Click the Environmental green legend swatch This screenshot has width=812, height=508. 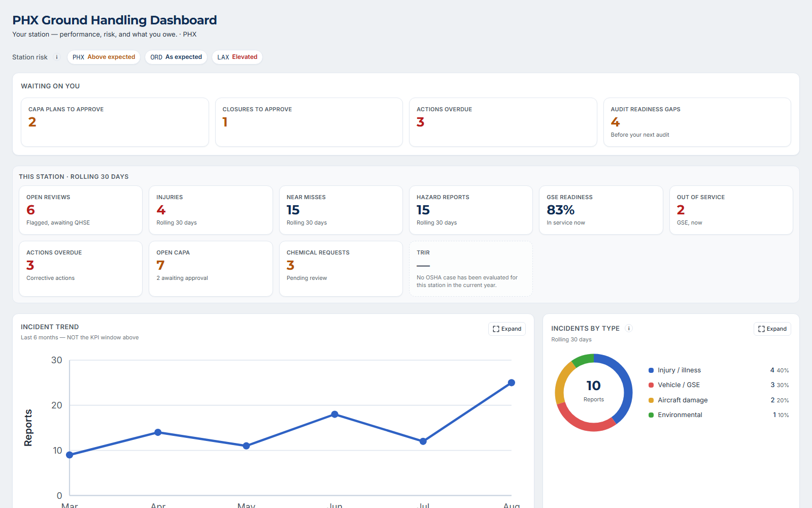point(651,415)
